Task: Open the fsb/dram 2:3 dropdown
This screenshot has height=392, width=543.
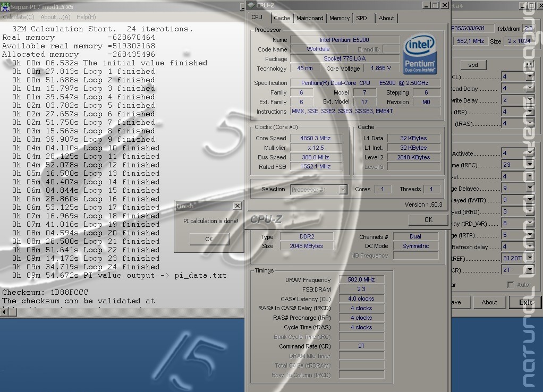Action: 530,28
